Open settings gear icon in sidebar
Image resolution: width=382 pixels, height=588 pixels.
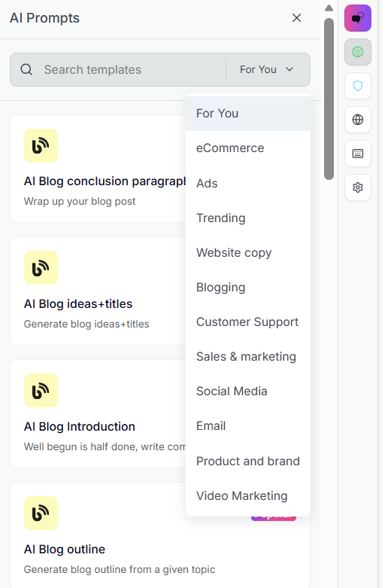(x=358, y=187)
